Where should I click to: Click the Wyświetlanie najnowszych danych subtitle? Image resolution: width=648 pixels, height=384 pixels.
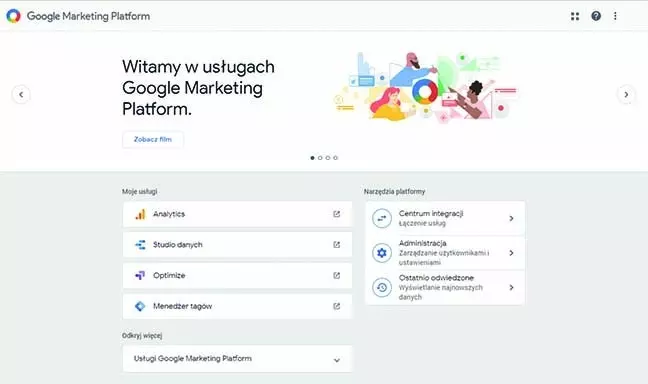pyautogui.click(x=441, y=292)
